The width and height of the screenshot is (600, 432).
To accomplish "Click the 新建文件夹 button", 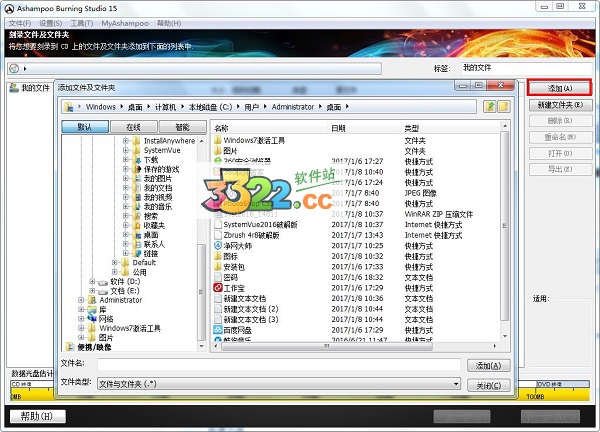I will tap(560, 105).
